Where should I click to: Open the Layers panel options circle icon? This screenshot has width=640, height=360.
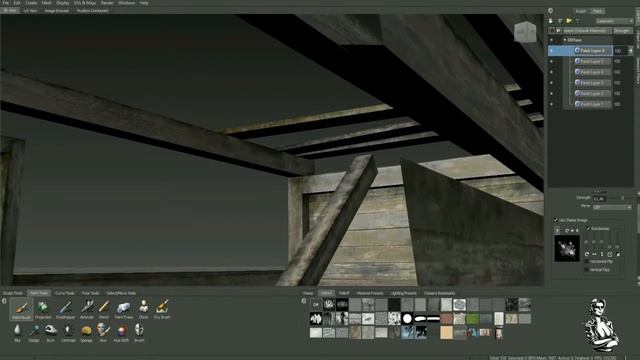click(x=551, y=11)
